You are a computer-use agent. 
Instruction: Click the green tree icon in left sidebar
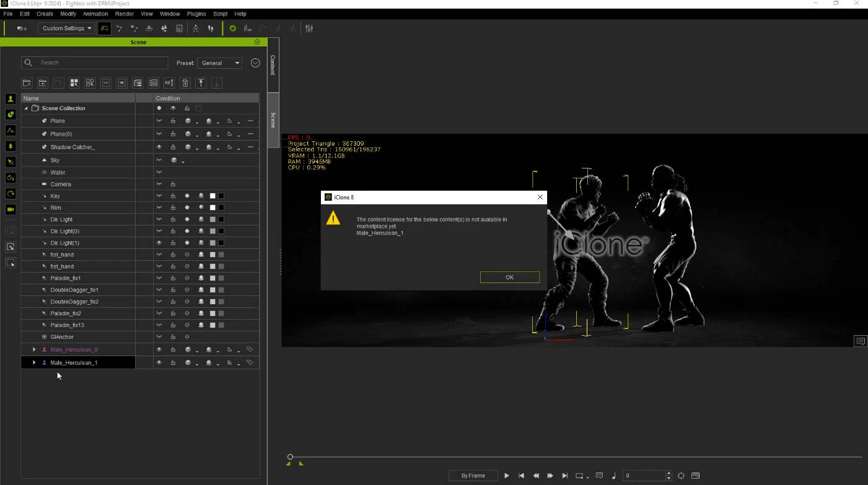[11, 146]
